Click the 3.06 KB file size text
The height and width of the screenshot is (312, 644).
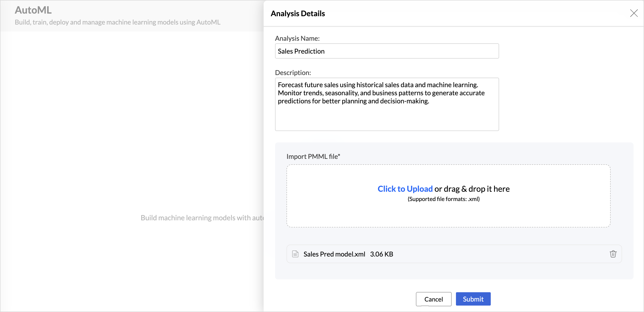click(x=381, y=254)
